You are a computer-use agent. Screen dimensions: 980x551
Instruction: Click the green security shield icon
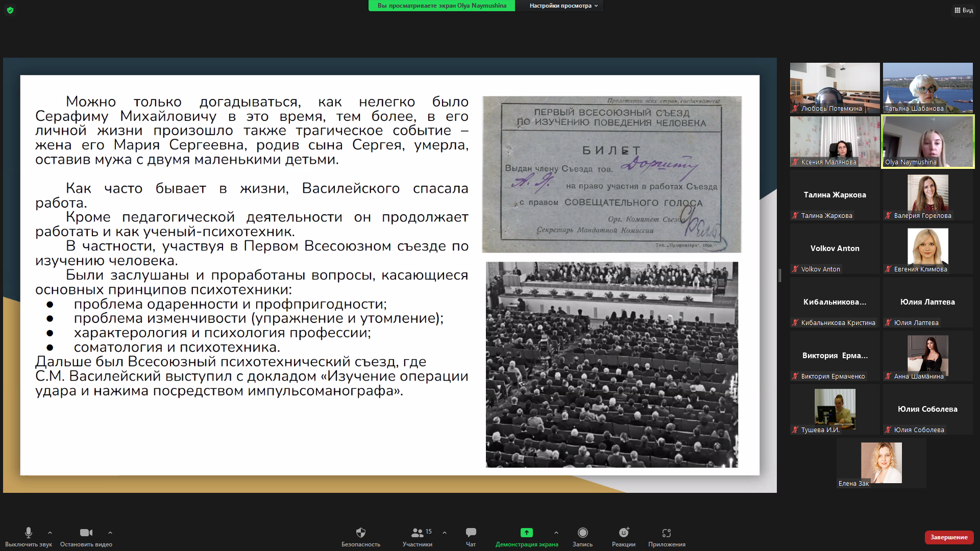[x=10, y=10]
